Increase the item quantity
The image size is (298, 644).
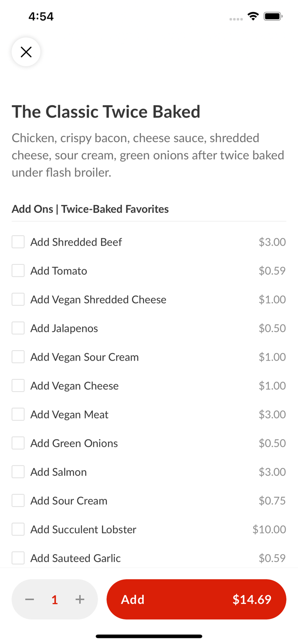coord(80,599)
